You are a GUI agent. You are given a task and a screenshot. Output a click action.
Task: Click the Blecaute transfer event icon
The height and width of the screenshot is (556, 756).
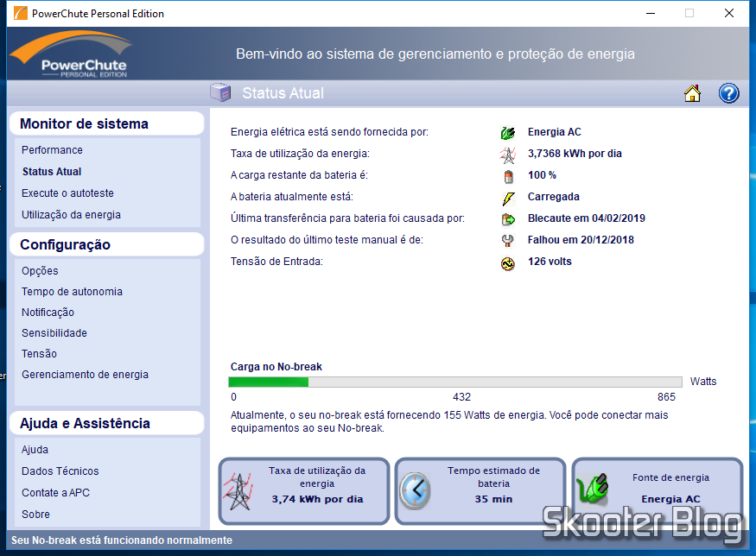[x=509, y=218]
